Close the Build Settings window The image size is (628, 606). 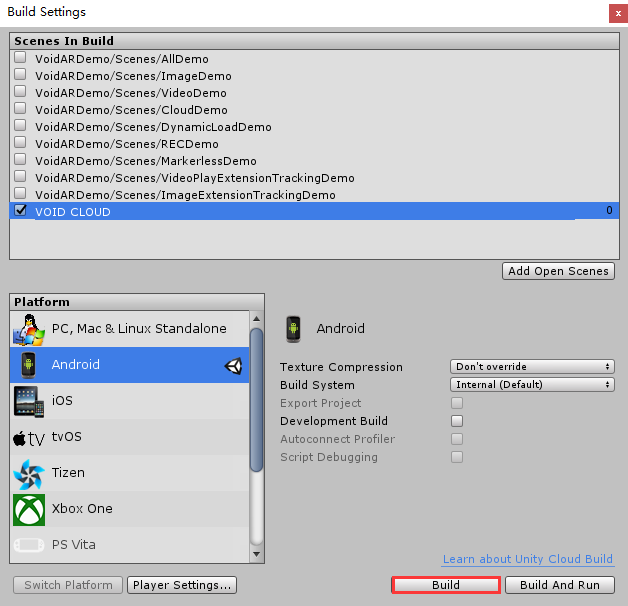pyautogui.click(x=618, y=13)
